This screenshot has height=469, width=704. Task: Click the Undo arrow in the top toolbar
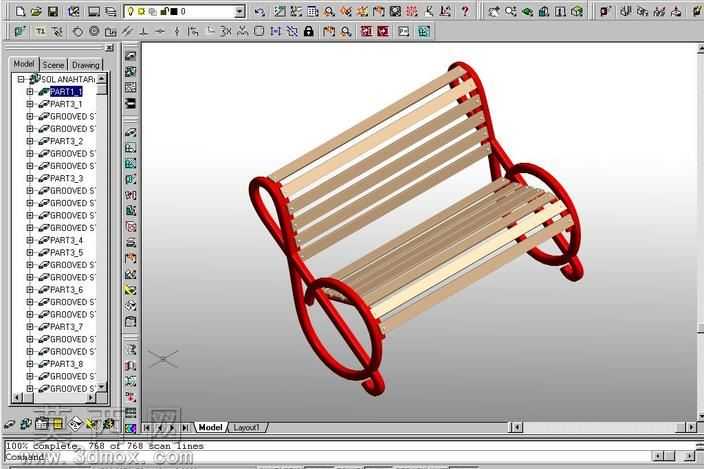(x=260, y=11)
